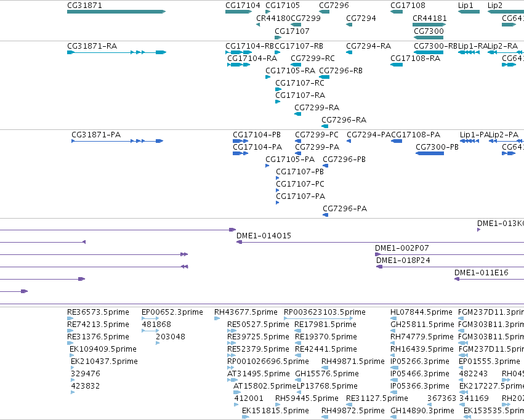The height and width of the screenshot is (420, 524).
Task: Select the CG17107-PB protein label
Action: [x=300, y=171]
